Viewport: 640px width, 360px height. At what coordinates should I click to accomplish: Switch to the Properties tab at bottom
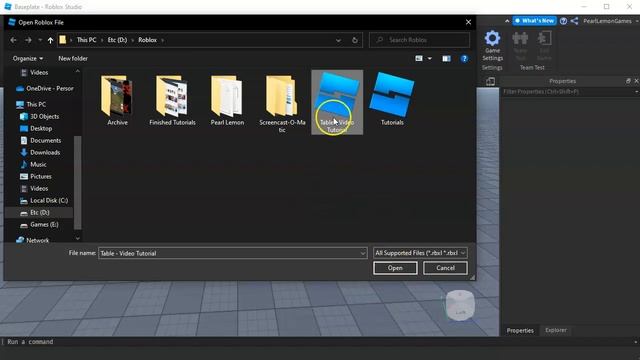point(520,330)
